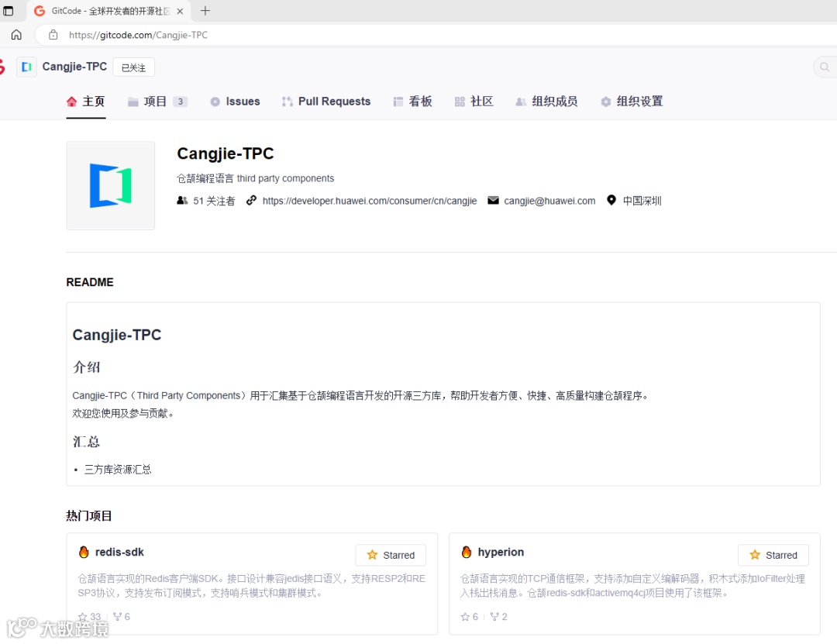Toggle Starred on hyperion card
Screen dimensions: 837x644
tap(773, 555)
